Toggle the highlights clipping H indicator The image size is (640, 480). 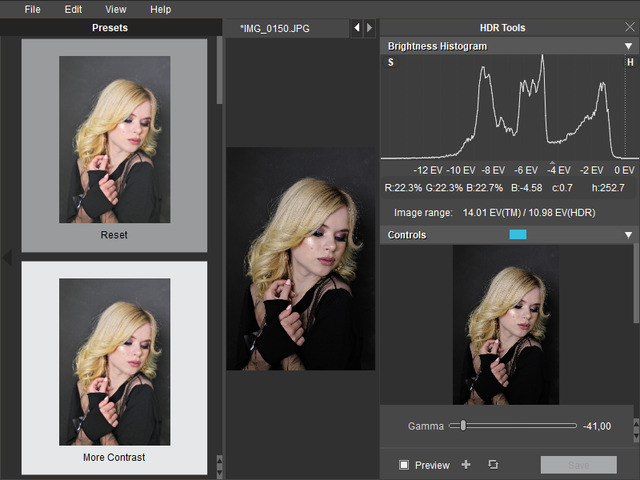tap(630, 63)
